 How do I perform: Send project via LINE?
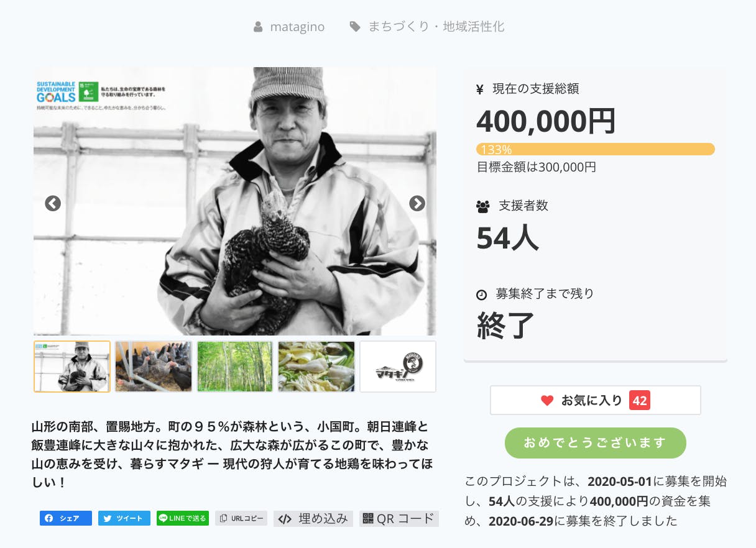182,518
